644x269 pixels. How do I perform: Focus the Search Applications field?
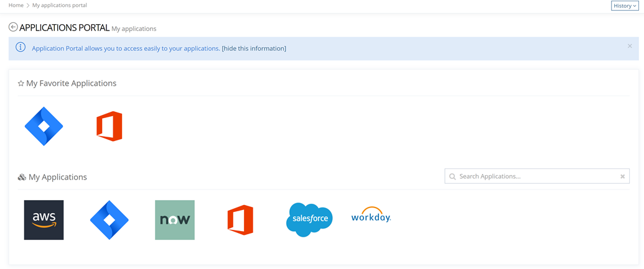pos(535,176)
